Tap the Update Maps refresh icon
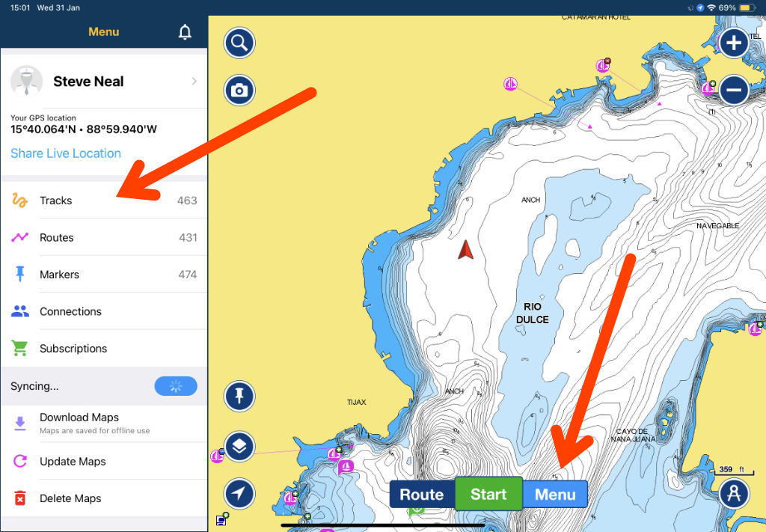766x532 pixels. (19, 461)
